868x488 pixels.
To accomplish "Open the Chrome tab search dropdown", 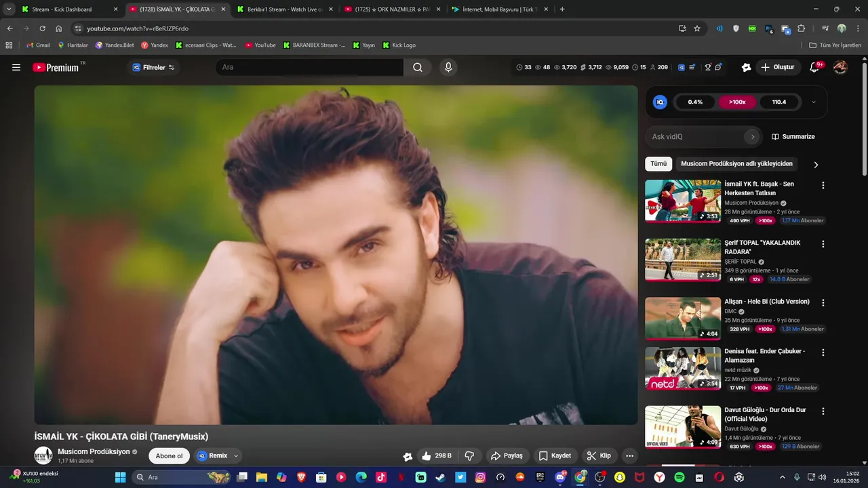I will (x=9, y=9).
